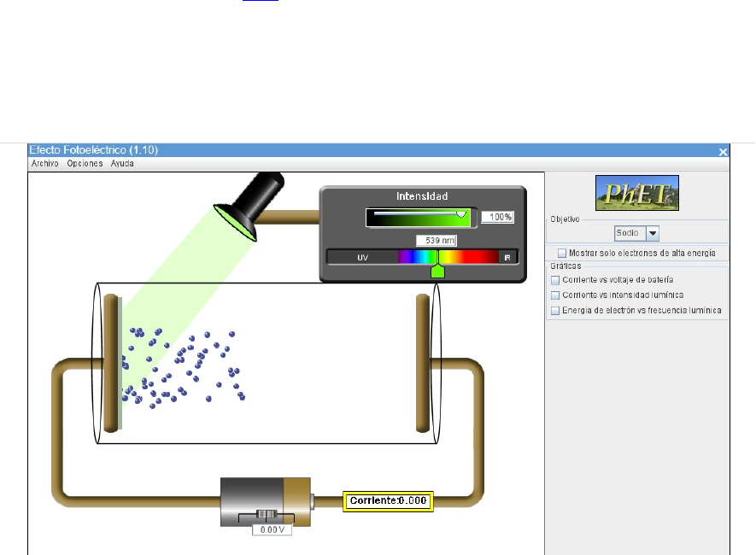This screenshot has width=756, height=555.
Task: Open the Sodio target material dropdown
Action: tap(652, 233)
